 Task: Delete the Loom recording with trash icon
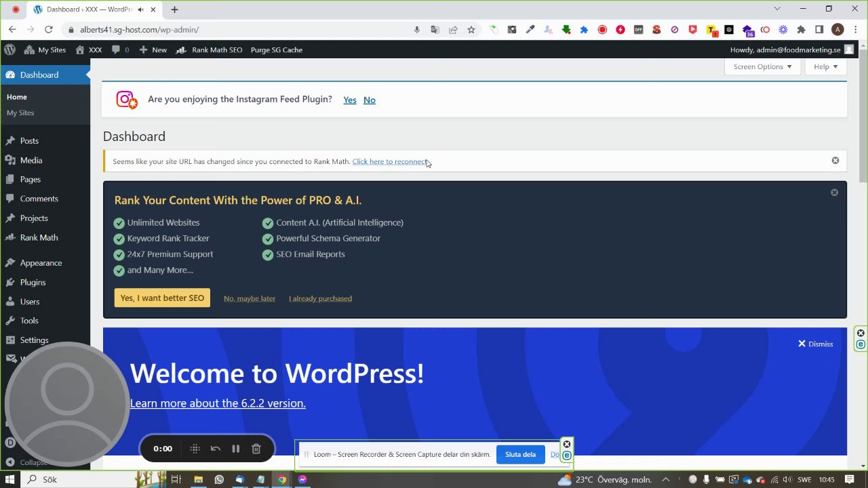tap(256, 449)
